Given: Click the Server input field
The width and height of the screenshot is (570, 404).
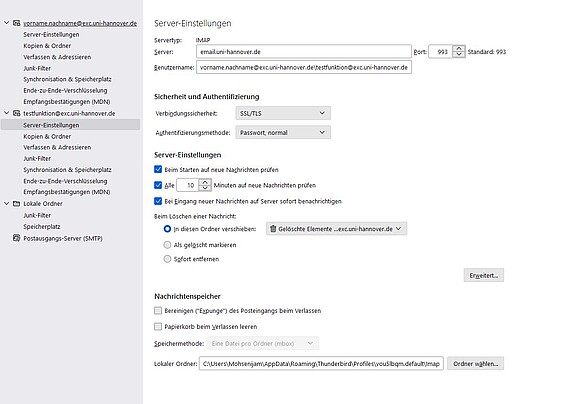Looking at the screenshot, I should pyautogui.click(x=304, y=52).
